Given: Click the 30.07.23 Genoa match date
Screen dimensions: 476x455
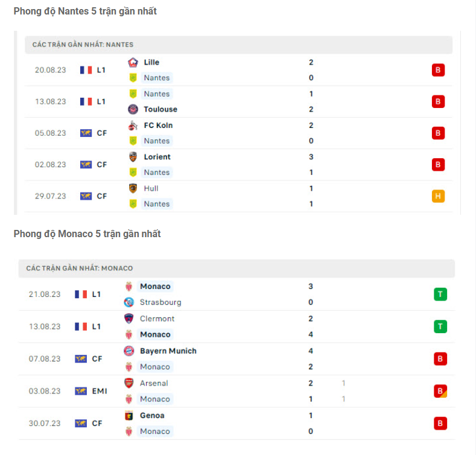Looking at the screenshot, I should [x=45, y=424].
